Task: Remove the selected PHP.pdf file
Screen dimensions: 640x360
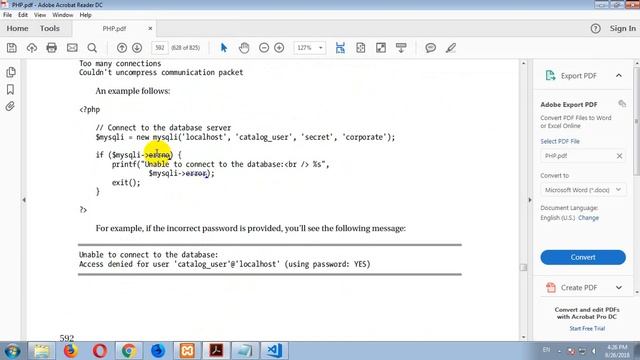Action: 619,156
